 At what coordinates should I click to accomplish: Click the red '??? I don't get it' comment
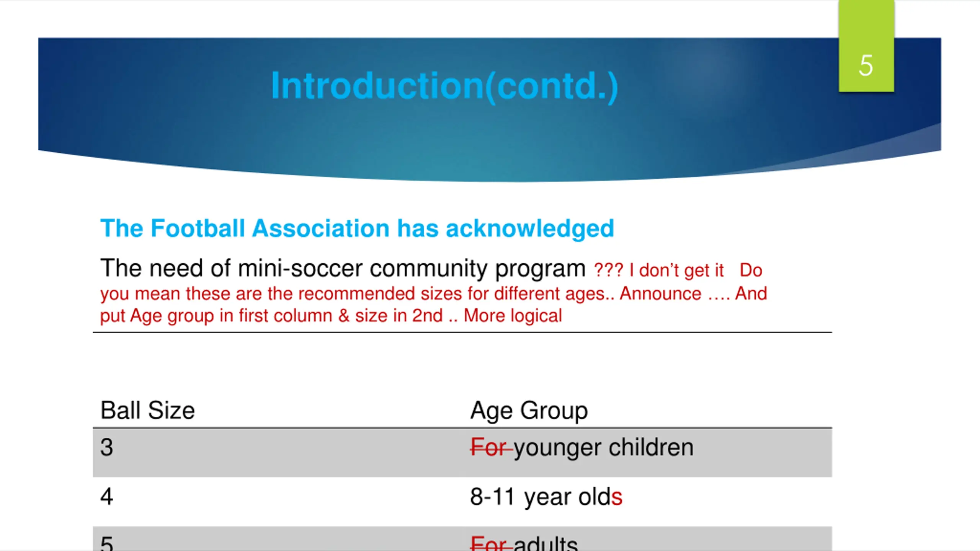(x=658, y=271)
